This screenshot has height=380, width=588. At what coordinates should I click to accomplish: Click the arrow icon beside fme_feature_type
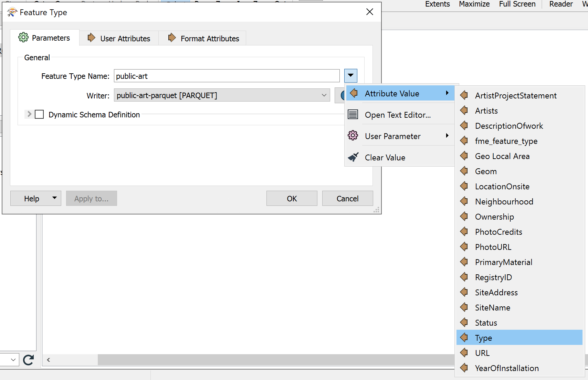point(464,140)
